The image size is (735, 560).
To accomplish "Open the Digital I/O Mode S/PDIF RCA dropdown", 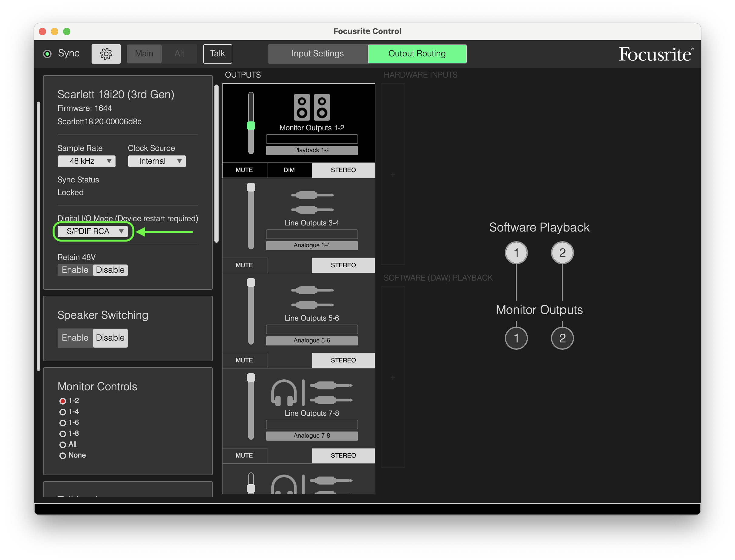I will pos(93,231).
